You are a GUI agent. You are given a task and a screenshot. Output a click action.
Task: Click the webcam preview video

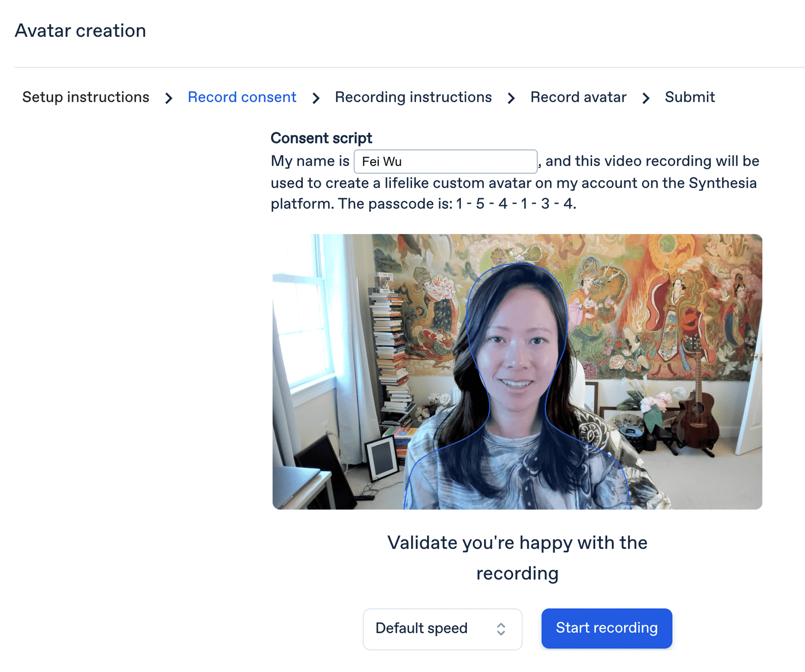click(517, 372)
